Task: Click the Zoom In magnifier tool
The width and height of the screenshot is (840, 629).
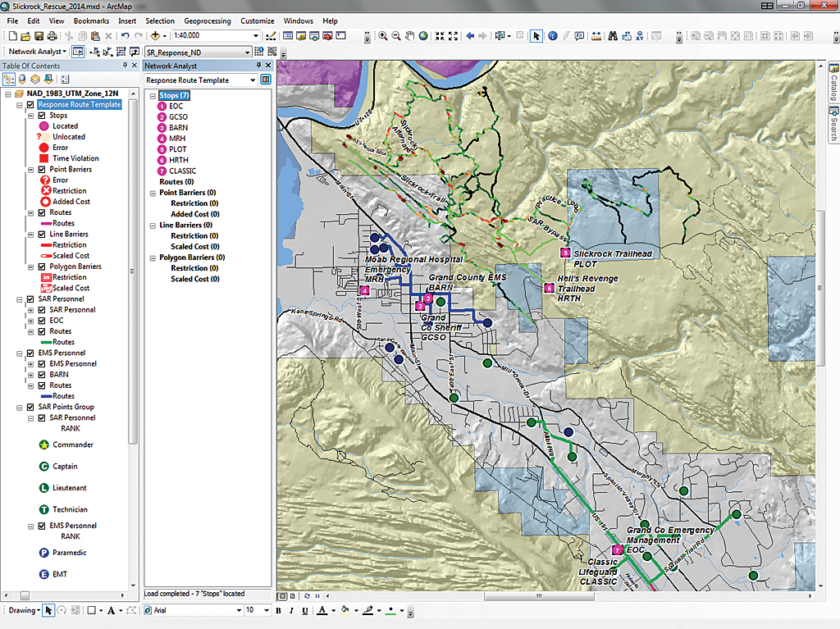Action: (x=383, y=36)
